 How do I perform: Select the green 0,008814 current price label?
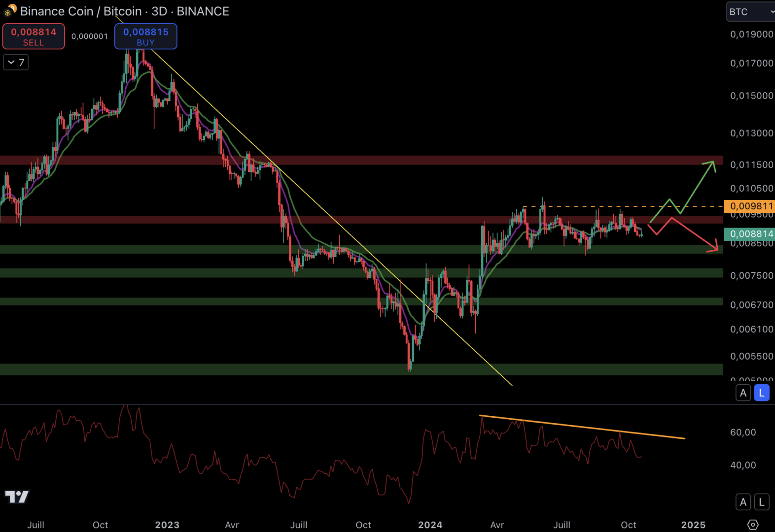tap(749, 234)
